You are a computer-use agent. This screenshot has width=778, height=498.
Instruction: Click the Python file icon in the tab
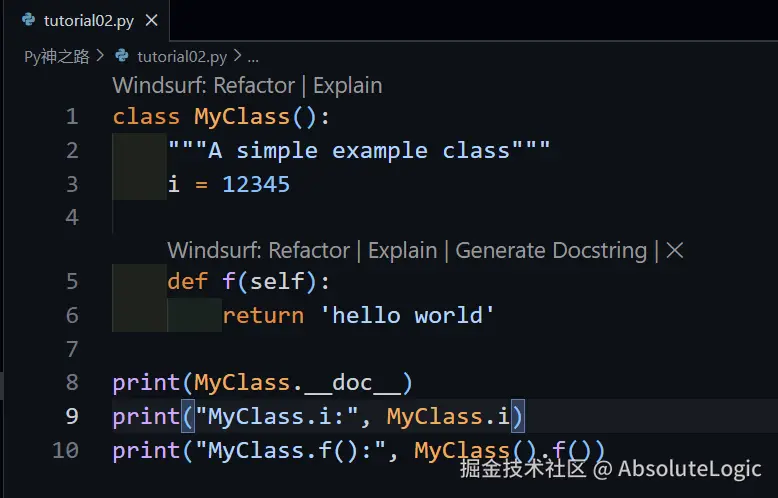coord(29,20)
